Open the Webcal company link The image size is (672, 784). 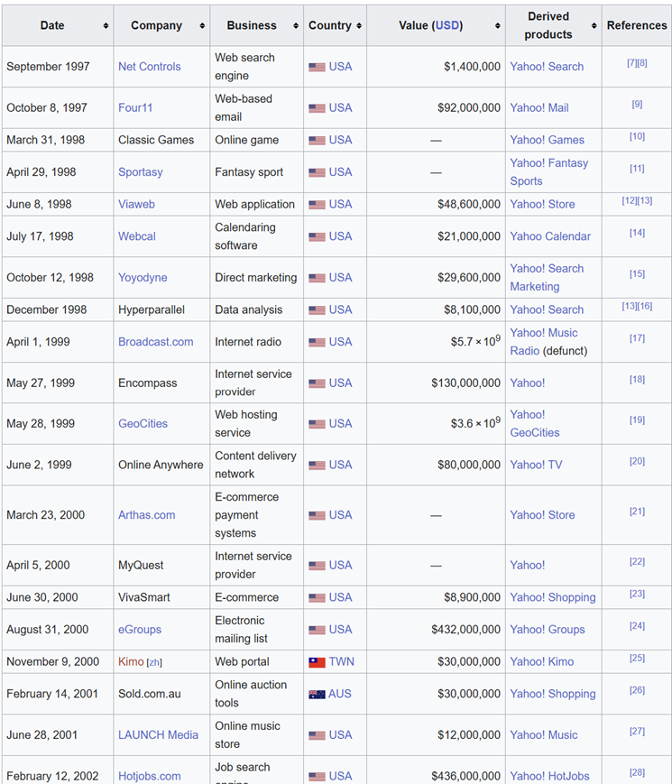[x=137, y=236]
